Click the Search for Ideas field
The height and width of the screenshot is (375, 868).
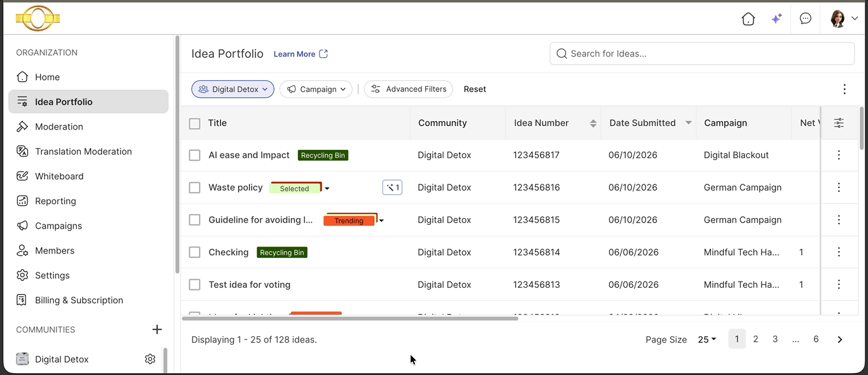click(x=702, y=53)
